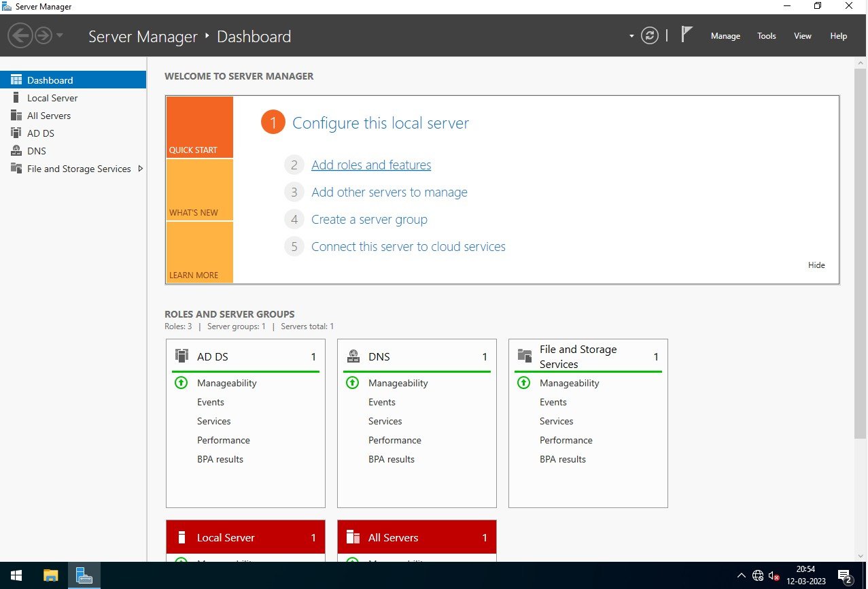Viewport: 868px width, 589px height.
Task: Click the AD DS tile header icon
Action: click(181, 356)
